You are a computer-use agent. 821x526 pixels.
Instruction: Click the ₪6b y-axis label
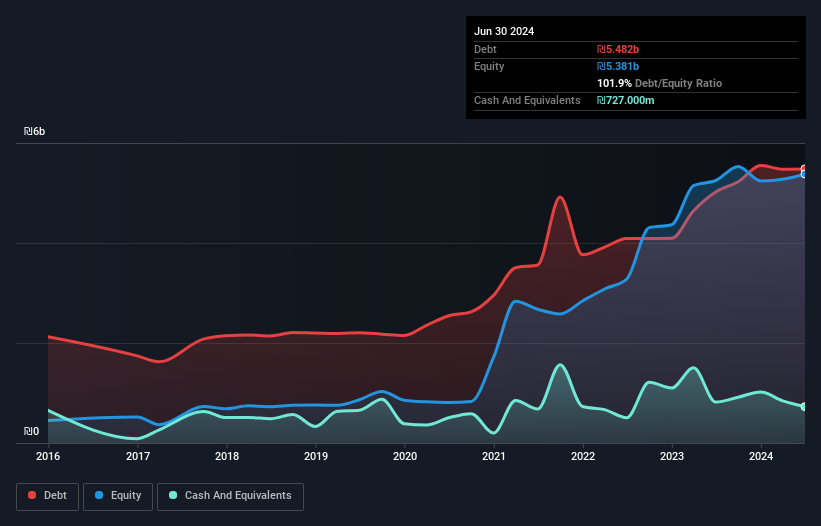(x=35, y=131)
